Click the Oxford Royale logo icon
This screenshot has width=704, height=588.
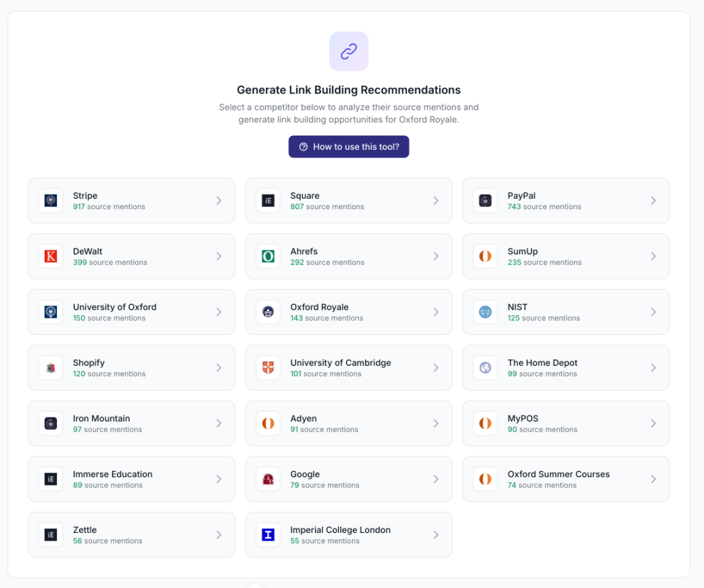pos(268,312)
